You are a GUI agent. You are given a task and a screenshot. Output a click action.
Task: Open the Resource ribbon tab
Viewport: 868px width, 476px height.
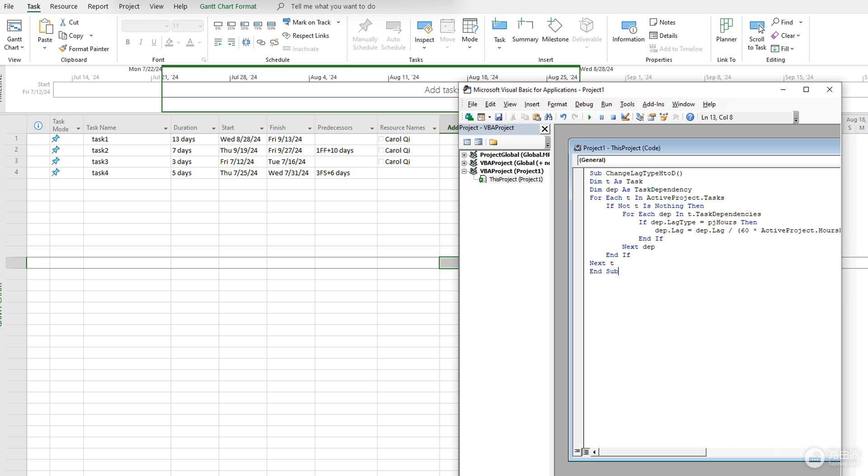tap(64, 6)
